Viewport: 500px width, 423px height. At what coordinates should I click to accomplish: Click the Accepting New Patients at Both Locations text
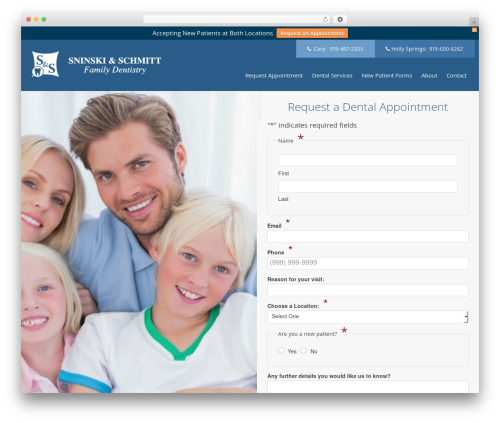(212, 33)
